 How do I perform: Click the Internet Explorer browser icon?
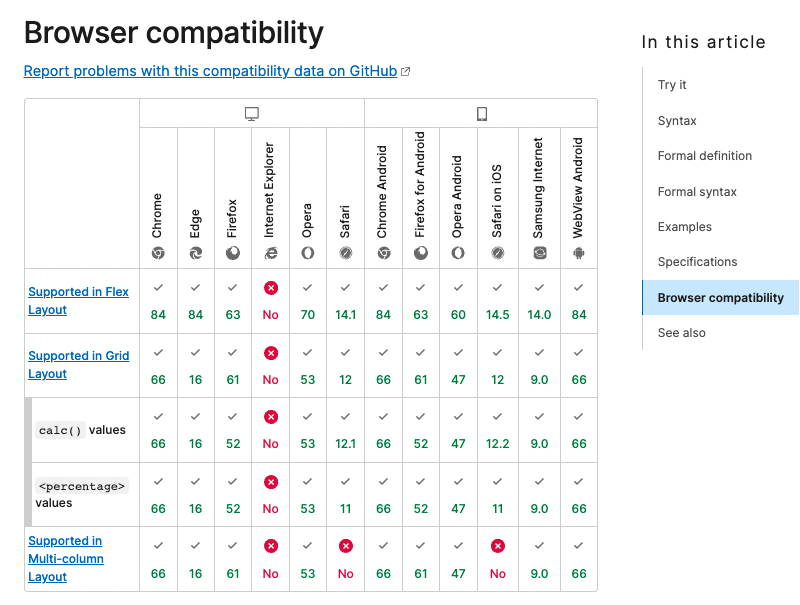[271, 253]
